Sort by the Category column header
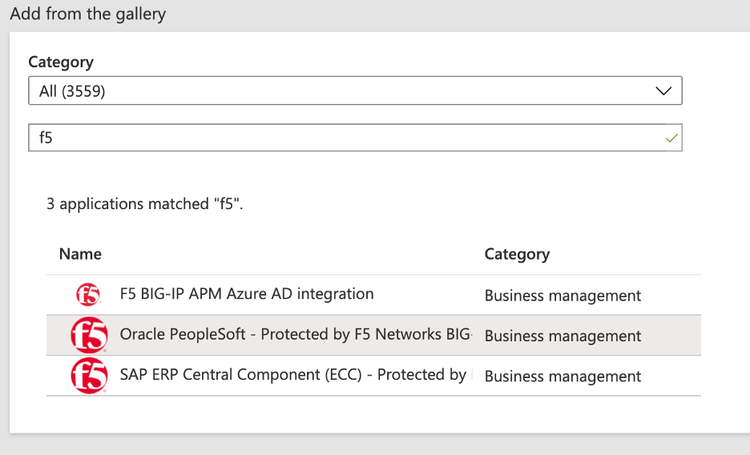This screenshot has height=455, width=750. point(517,254)
